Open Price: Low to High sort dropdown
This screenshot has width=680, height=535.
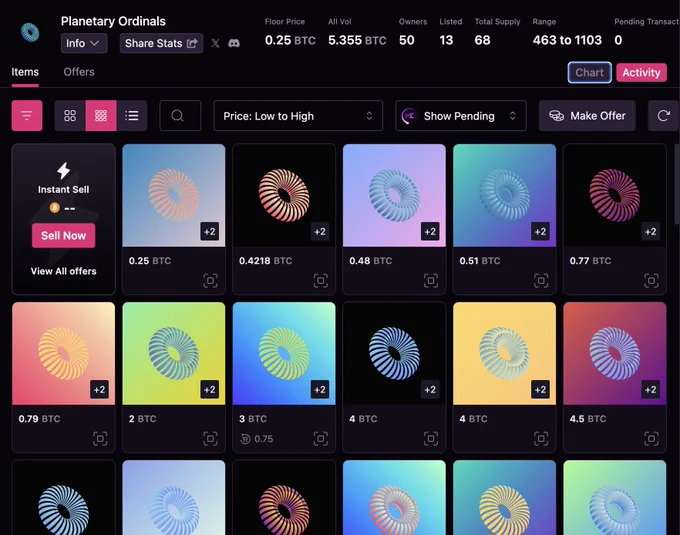coord(298,116)
